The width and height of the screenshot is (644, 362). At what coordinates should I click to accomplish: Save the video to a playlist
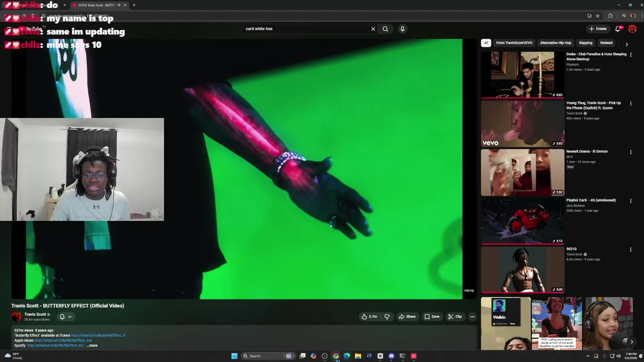(432, 317)
